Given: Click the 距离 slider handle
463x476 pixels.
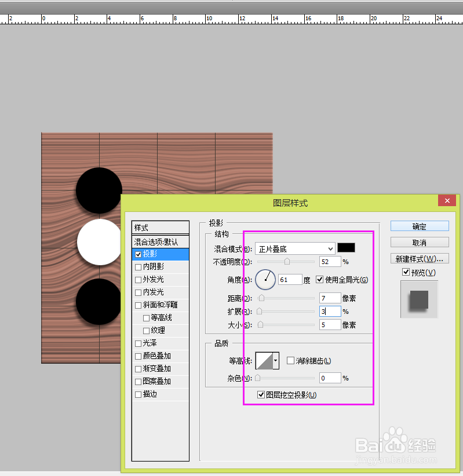Looking at the screenshot, I should click(x=261, y=298).
